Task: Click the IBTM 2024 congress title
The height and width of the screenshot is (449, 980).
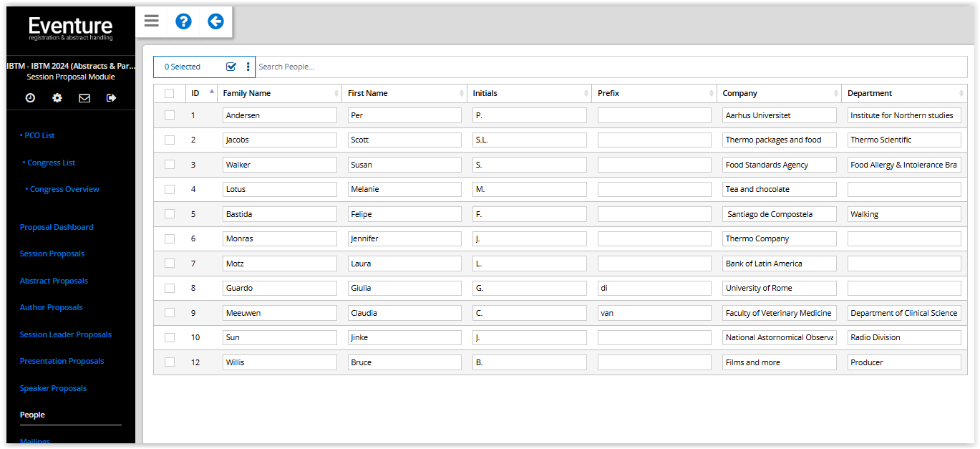Action: coord(71,66)
